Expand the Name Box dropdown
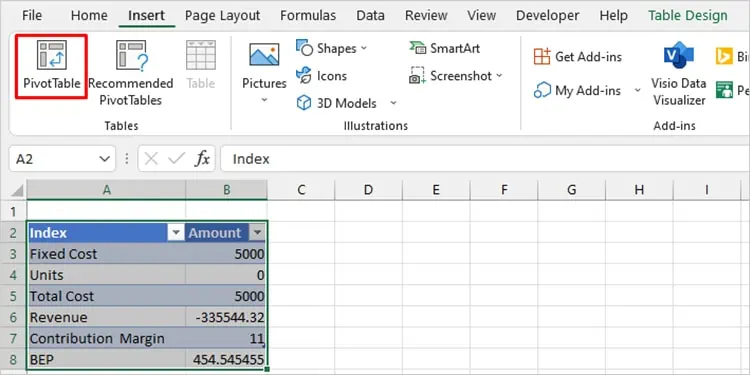The width and height of the screenshot is (750, 375). coord(104,159)
